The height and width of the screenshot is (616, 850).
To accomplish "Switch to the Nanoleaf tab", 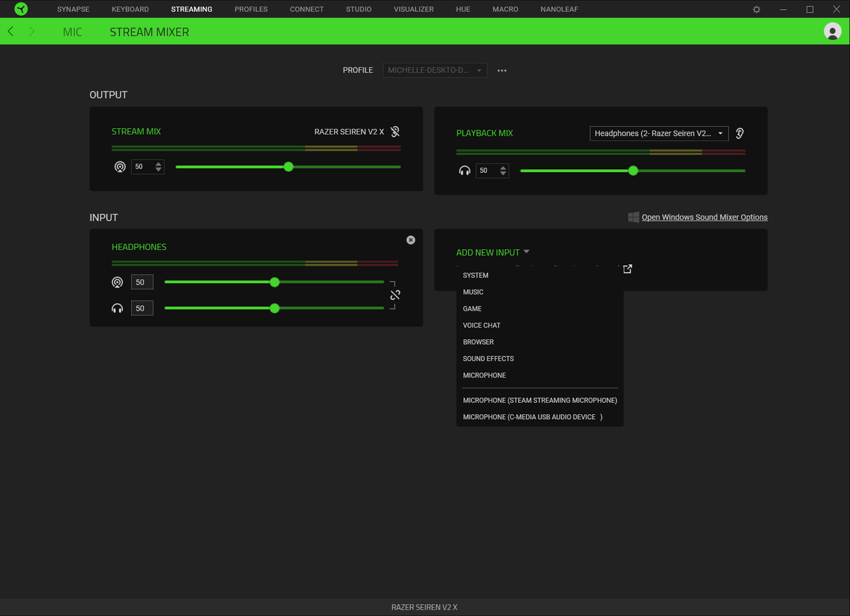I will tap(559, 9).
